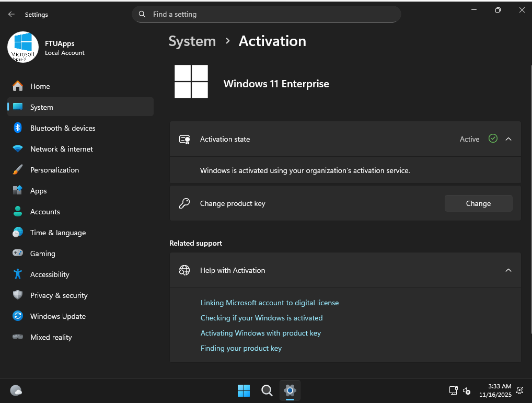Select Home in the sidebar
532x403 pixels.
40,86
